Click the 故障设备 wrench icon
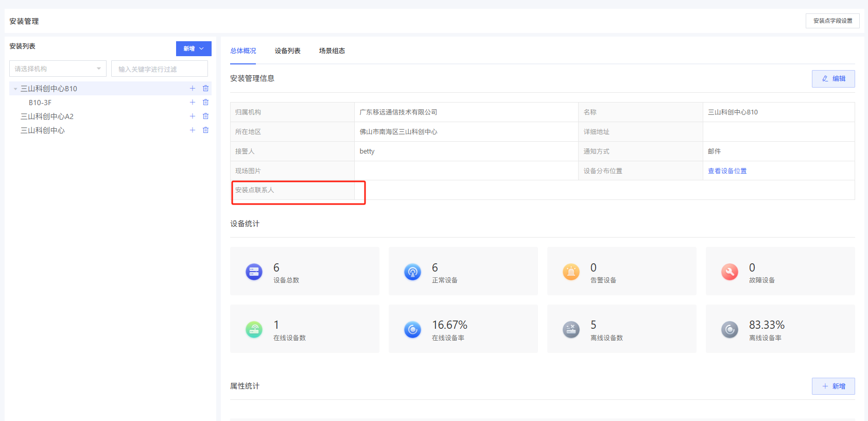The image size is (868, 421). tap(730, 272)
